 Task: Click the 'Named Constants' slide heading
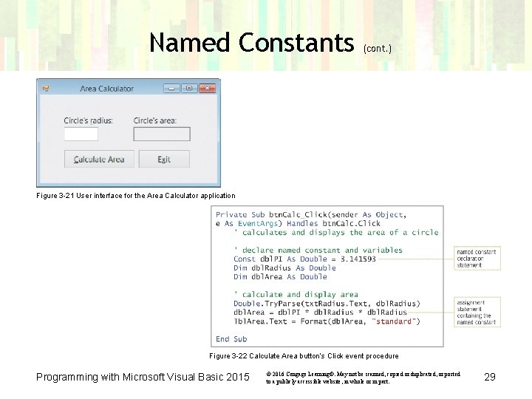click(x=252, y=42)
